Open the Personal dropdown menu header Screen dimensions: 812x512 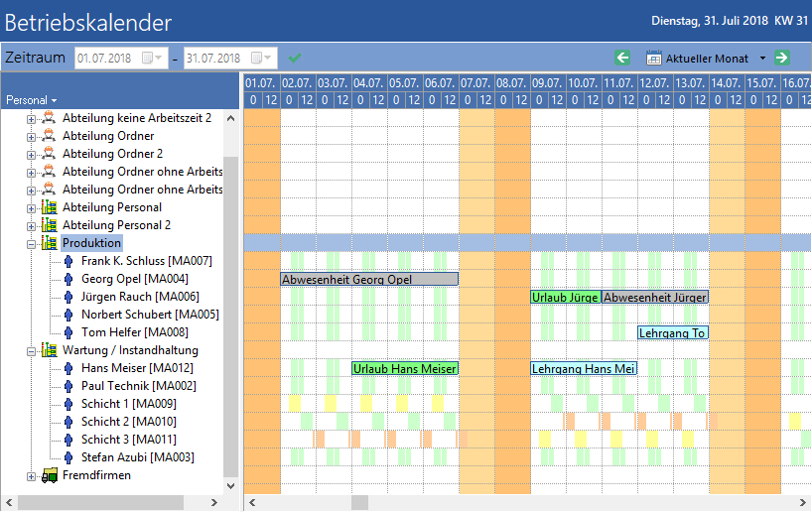[x=31, y=100]
